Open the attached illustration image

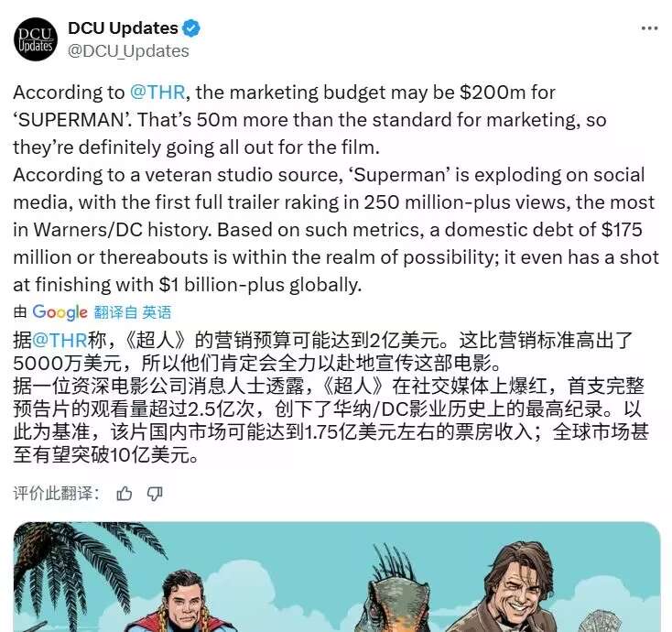(x=337, y=577)
